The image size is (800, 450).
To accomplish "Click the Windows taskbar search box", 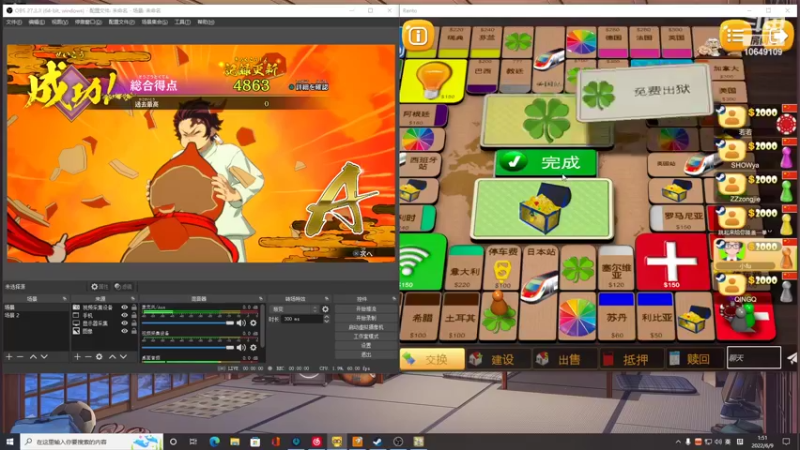I will click(x=92, y=441).
